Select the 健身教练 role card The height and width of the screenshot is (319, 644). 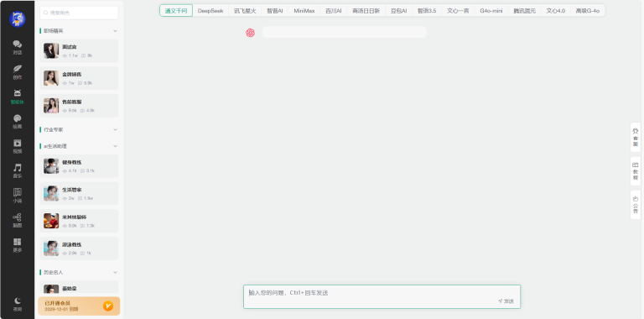click(x=79, y=166)
